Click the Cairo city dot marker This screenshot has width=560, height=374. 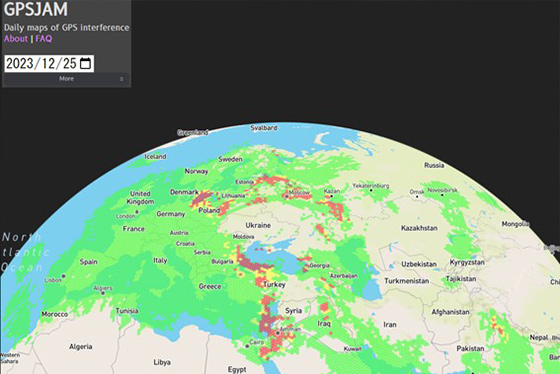247,346
